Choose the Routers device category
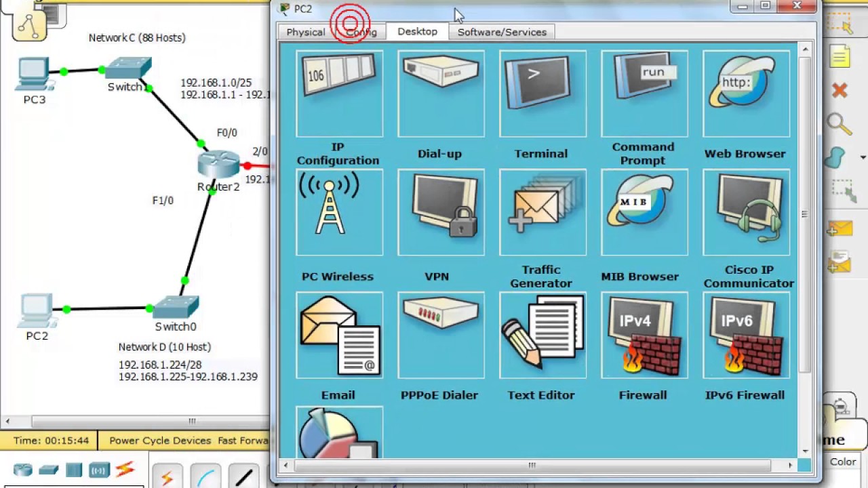This screenshot has height=488, width=868. pyautogui.click(x=23, y=470)
